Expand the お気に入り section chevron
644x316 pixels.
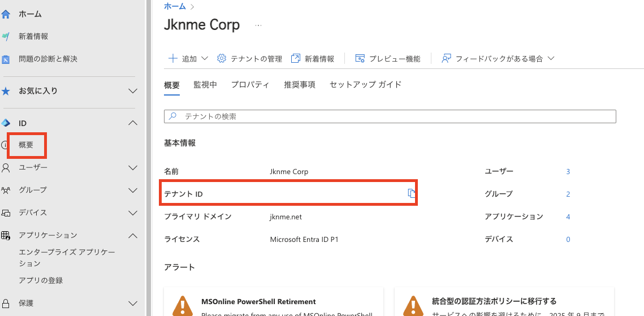(x=133, y=91)
